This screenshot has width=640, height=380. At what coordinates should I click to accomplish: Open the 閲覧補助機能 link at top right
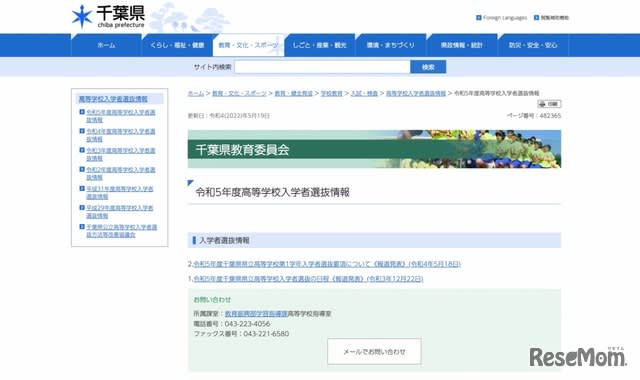(555, 18)
